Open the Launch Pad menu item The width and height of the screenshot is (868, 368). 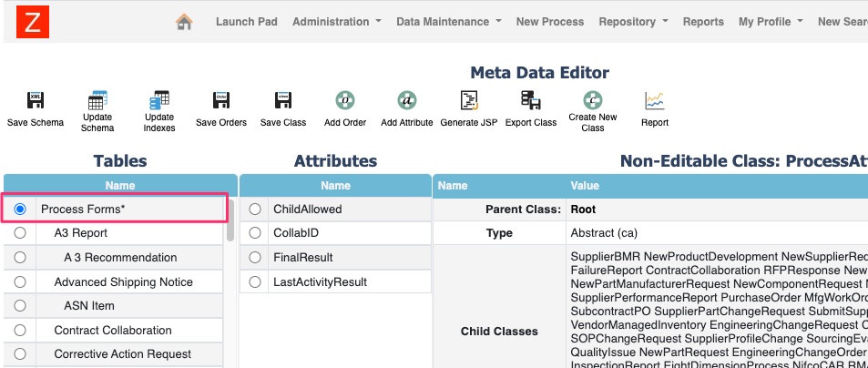click(246, 22)
